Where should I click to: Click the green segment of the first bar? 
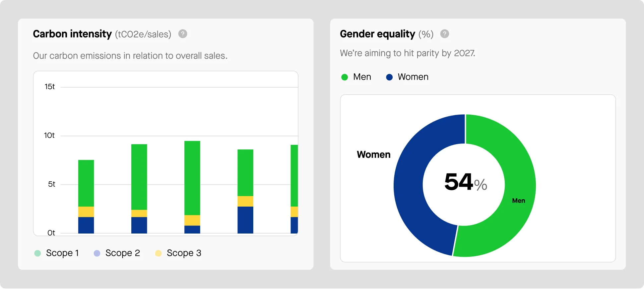(86, 183)
